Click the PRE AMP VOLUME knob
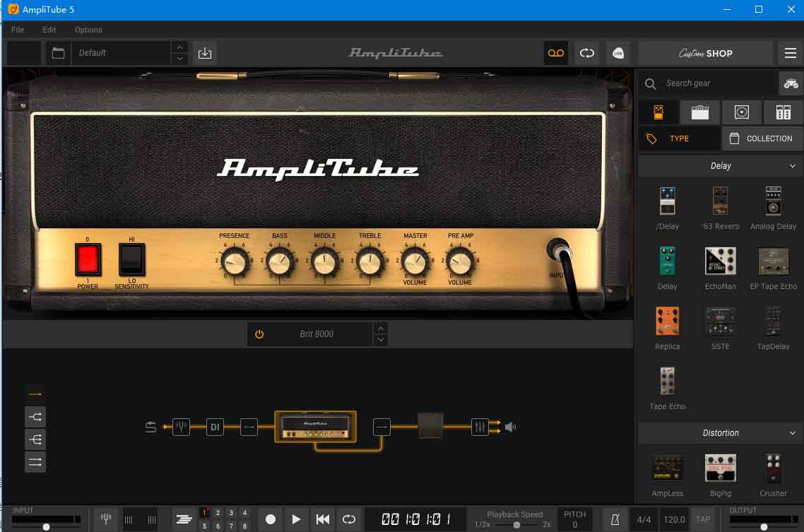 point(460,262)
